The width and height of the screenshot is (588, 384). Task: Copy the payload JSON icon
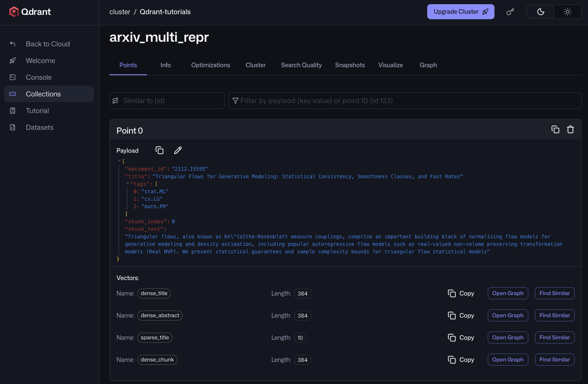(160, 150)
